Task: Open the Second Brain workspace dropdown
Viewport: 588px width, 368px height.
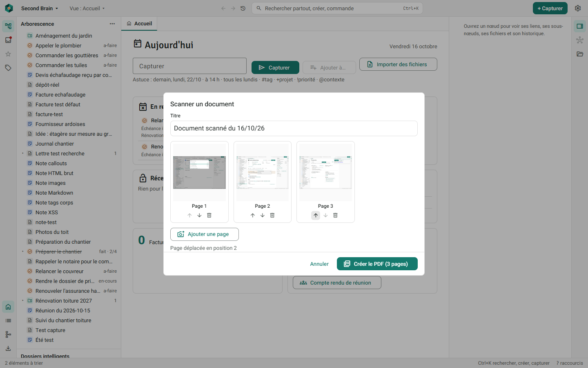Action: coord(40,8)
